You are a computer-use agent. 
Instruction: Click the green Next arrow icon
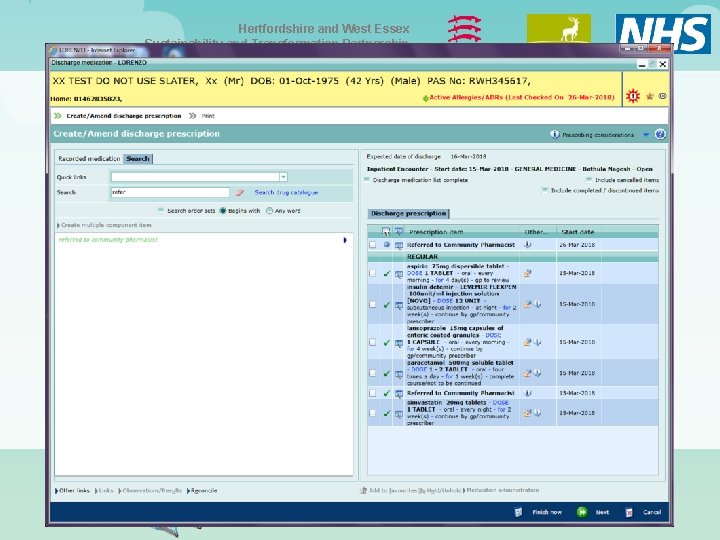click(582, 512)
